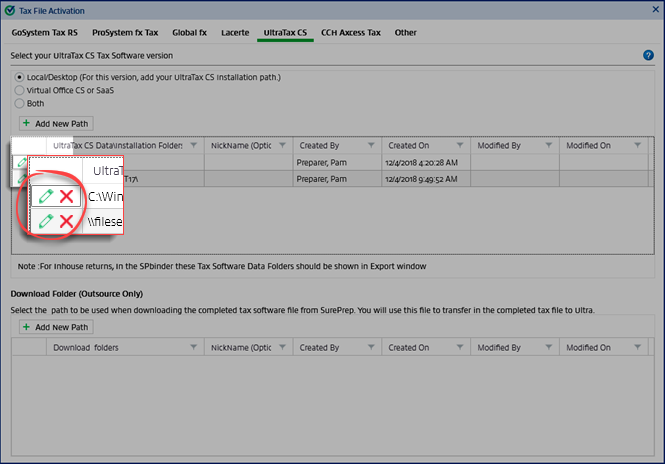Viewport: 665px width, 465px height.
Task: Click the Tax File Activation title bar icon
Action: click(10, 11)
